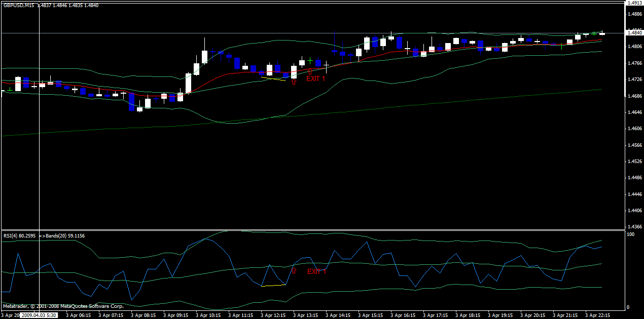Click the 1.4406 price axis label
The image size is (644, 319).
[635, 211]
